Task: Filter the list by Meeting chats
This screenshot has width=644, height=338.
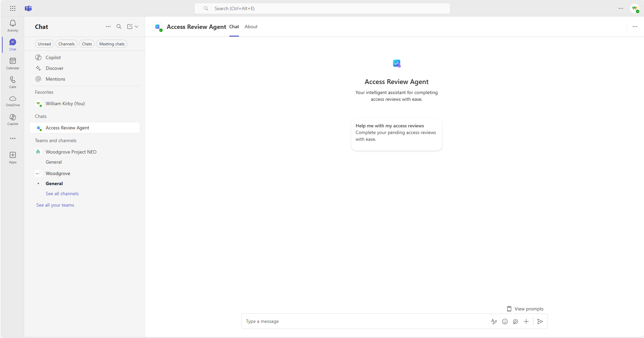Action: 112,44
